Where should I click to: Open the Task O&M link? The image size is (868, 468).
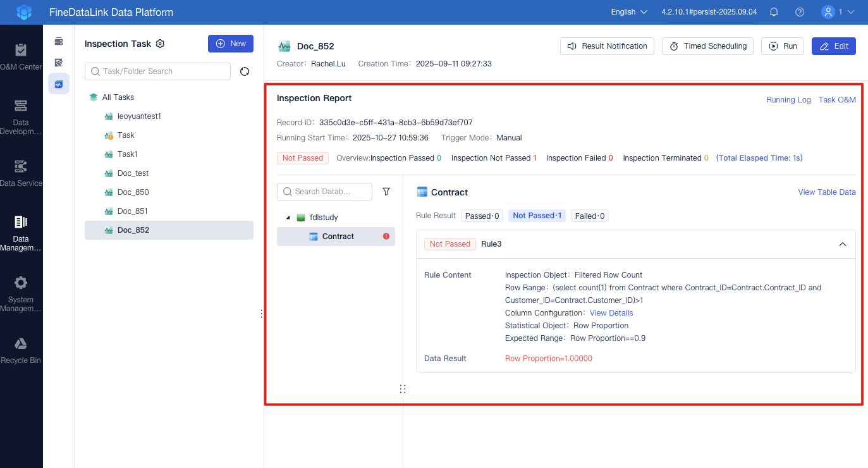point(837,100)
